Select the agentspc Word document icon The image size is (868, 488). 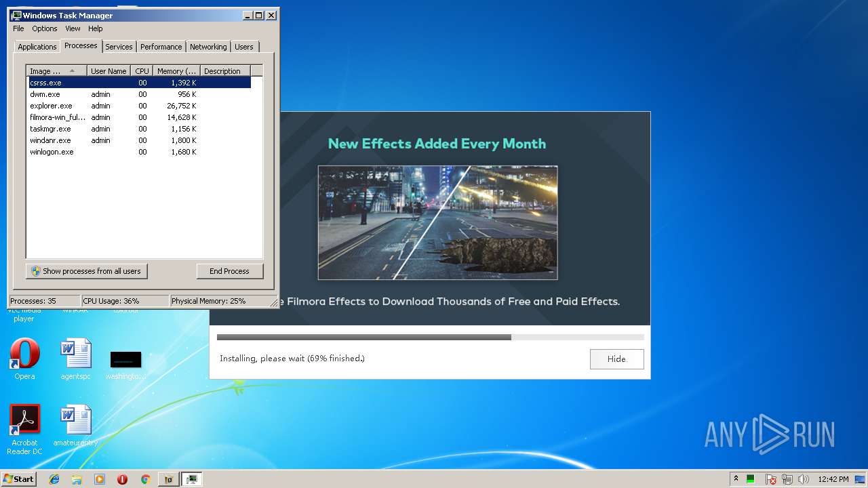(75, 359)
